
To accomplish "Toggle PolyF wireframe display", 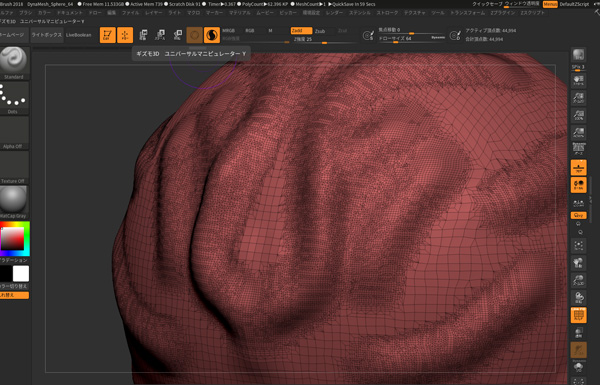I will click(579, 315).
